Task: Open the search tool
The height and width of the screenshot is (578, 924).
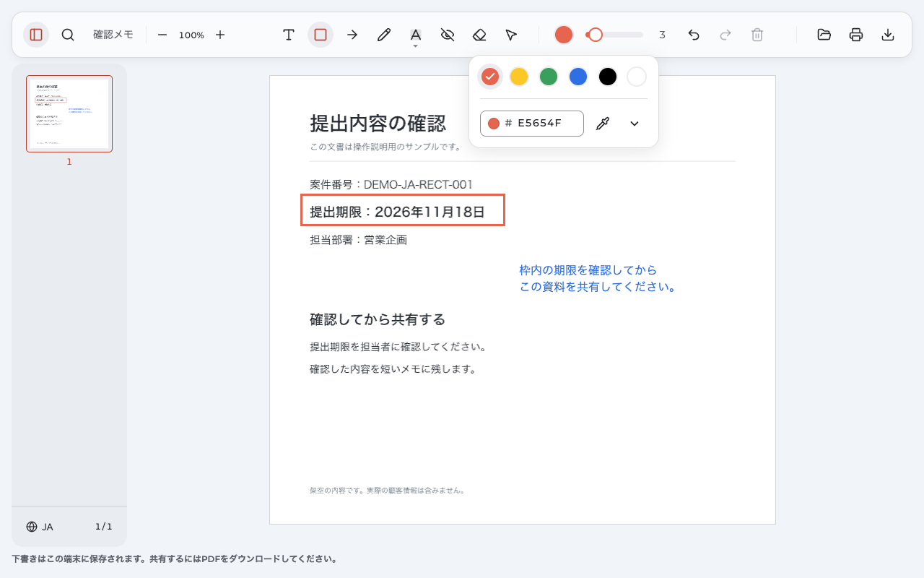Action: 68,35
